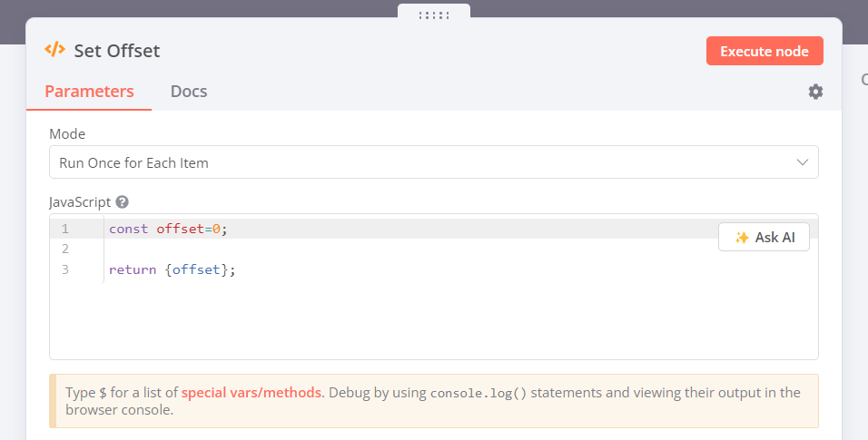Switch to the Parameters tab
The width and height of the screenshot is (868, 440).
tap(89, 92)
